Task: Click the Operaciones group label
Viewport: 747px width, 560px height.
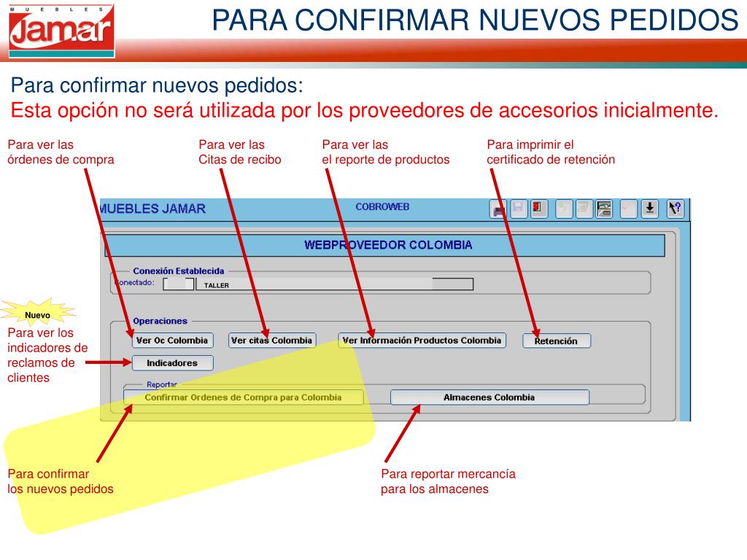Action: pos(160,321)
